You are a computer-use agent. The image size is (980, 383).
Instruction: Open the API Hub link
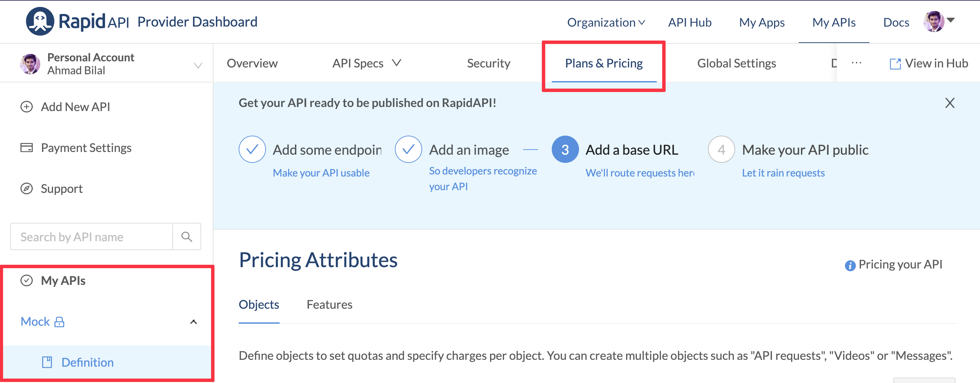(689, 22)
